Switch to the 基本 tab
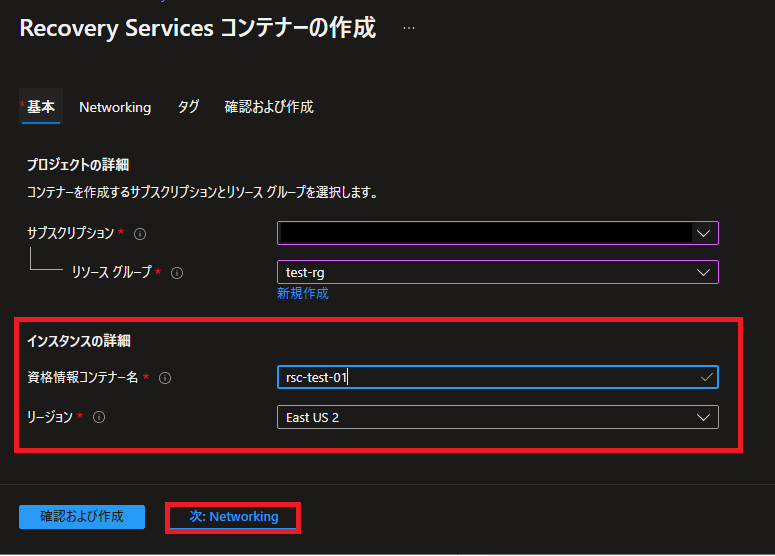This screenshot has width=775, height=556. (x=41, y=107)
